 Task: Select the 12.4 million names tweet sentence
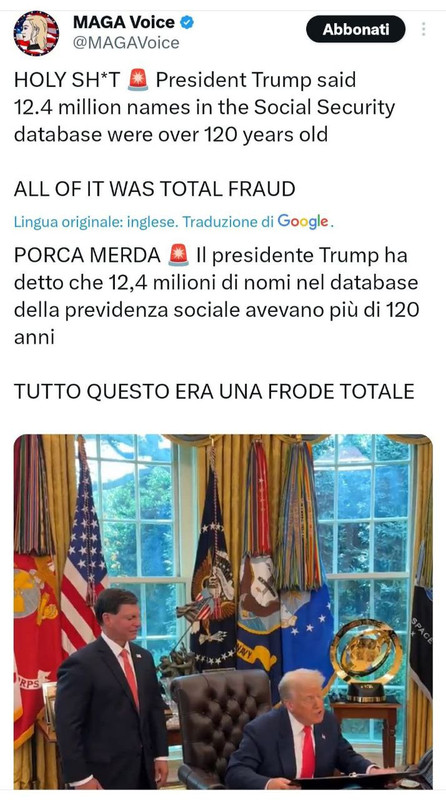tap(204, 108)
